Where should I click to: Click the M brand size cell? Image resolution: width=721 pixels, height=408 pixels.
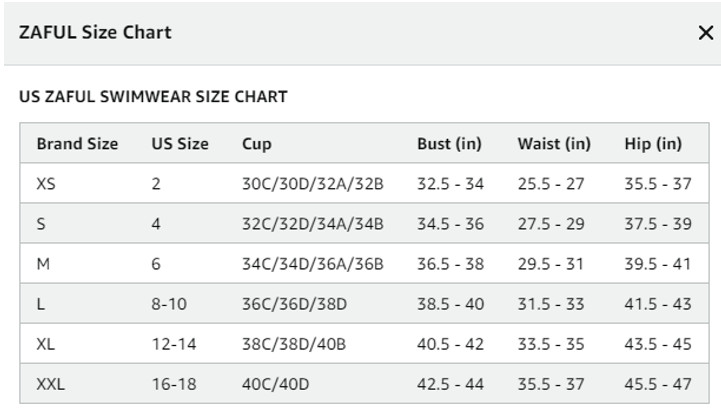click(43, 264)
